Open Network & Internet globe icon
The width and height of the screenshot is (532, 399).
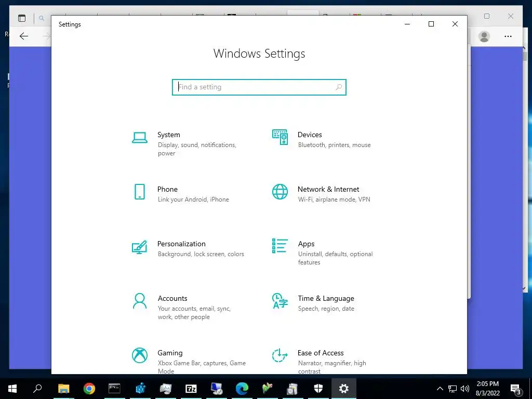280,192
